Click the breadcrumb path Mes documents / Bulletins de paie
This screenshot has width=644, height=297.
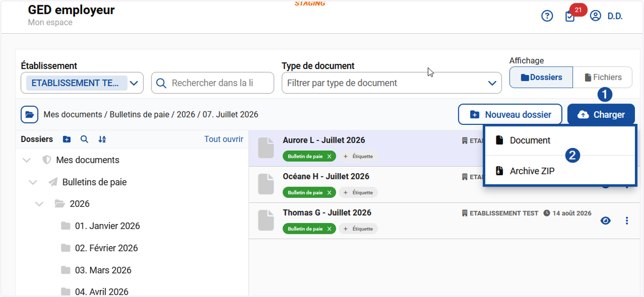point(108,115)
